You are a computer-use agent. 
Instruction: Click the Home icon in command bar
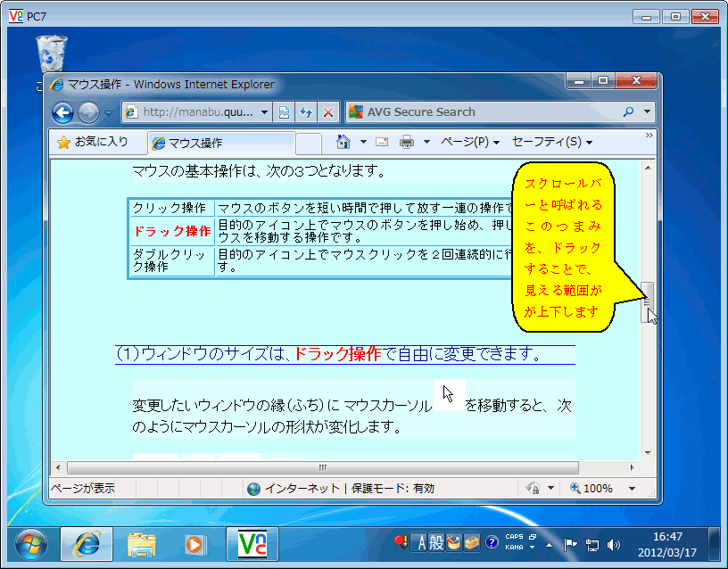click(x=343, y=142)
